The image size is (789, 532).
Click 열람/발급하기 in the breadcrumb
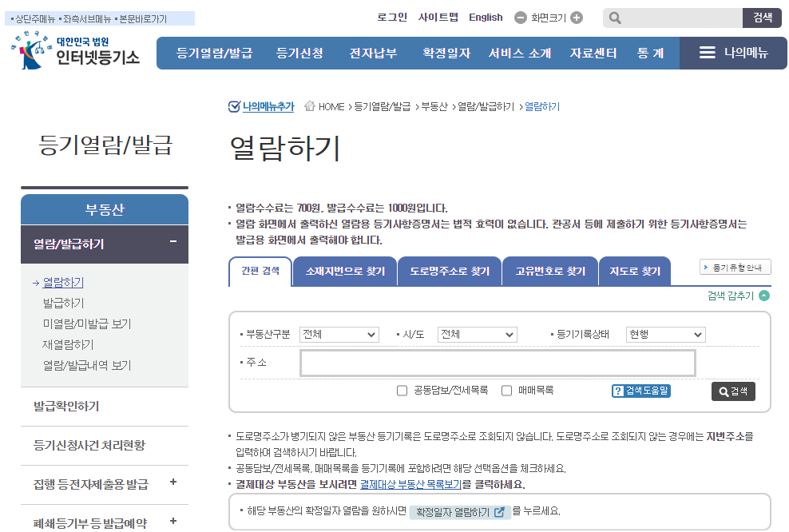(x=486, y=107)
